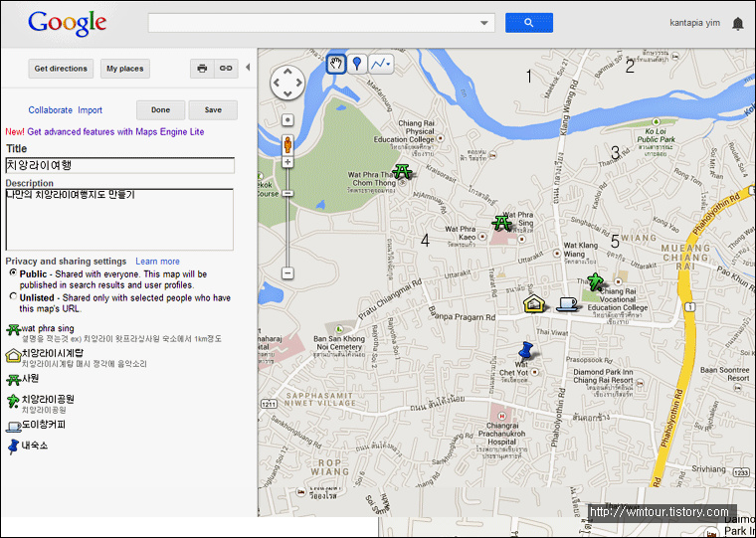Click the print icon button
This screenshot has width=756, height=538.
[202, 69]
